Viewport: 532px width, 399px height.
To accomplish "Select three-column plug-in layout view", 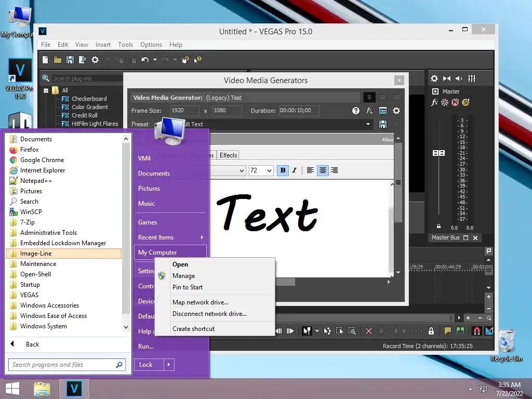I will click(x=396, y=97).
